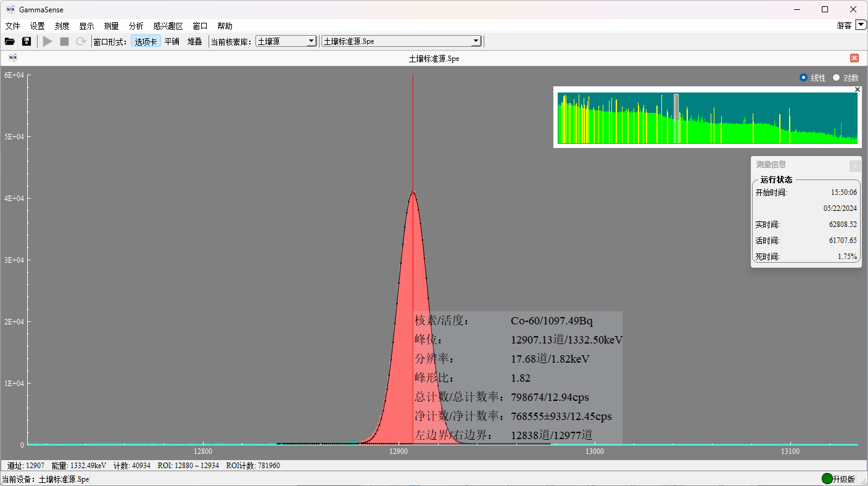
Task: Open the 显示 menu
Action: (86, 26)
